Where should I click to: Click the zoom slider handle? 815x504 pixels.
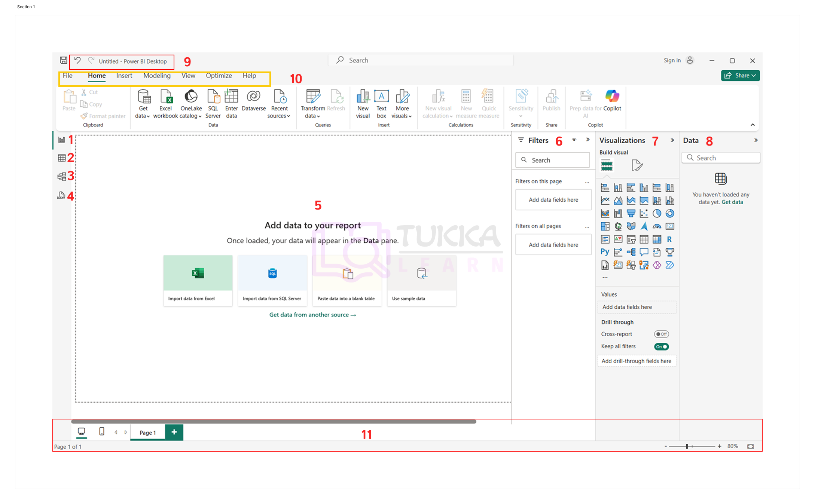click(687, 446)
